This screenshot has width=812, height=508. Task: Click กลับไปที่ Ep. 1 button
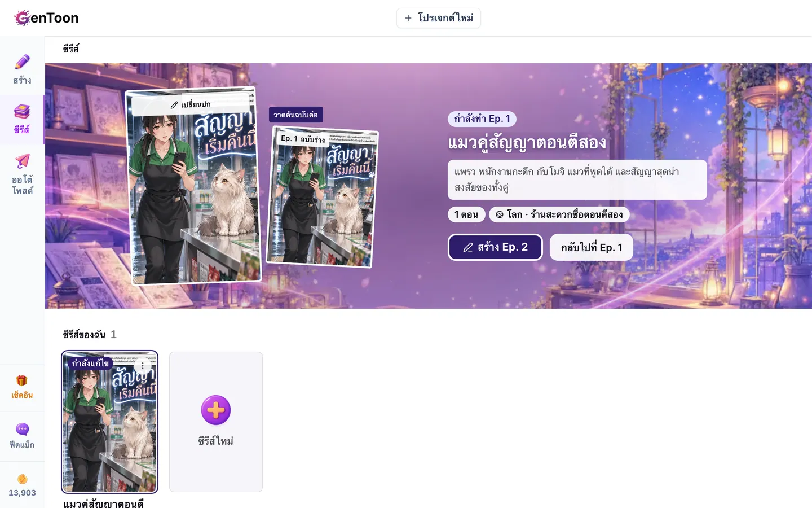[592, 247]
